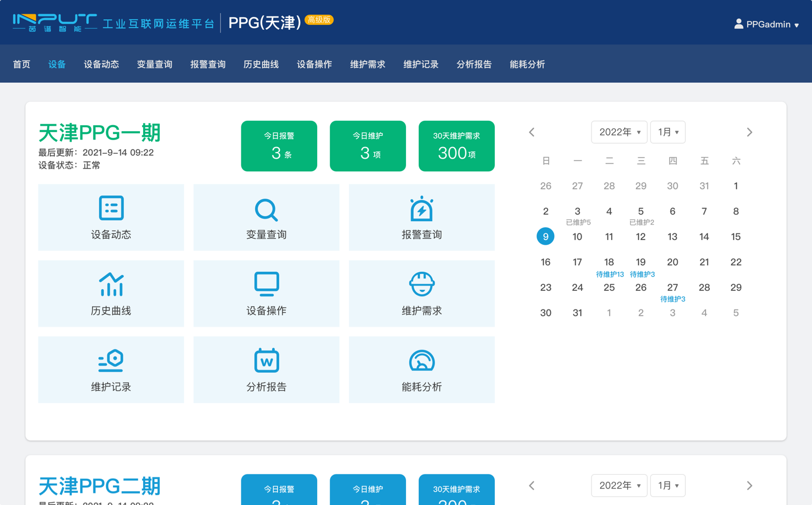Select date 12 in 一期 calendar
The width and height of the screenshot is (812, 505).
point(641,237)
